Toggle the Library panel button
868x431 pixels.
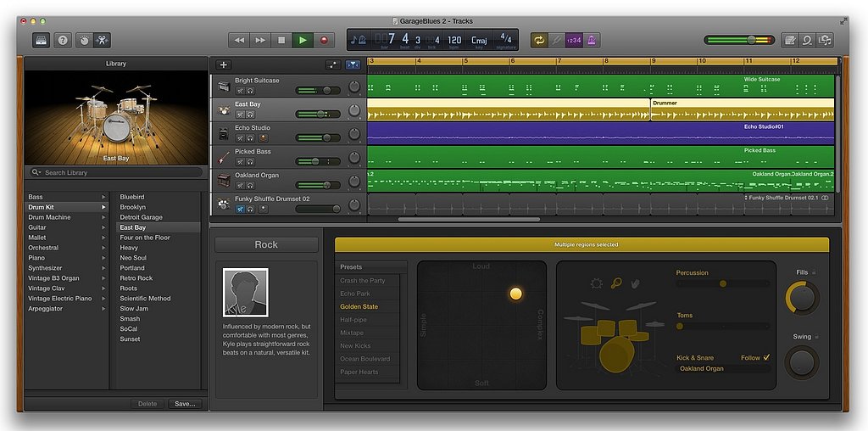click(42, 41)
